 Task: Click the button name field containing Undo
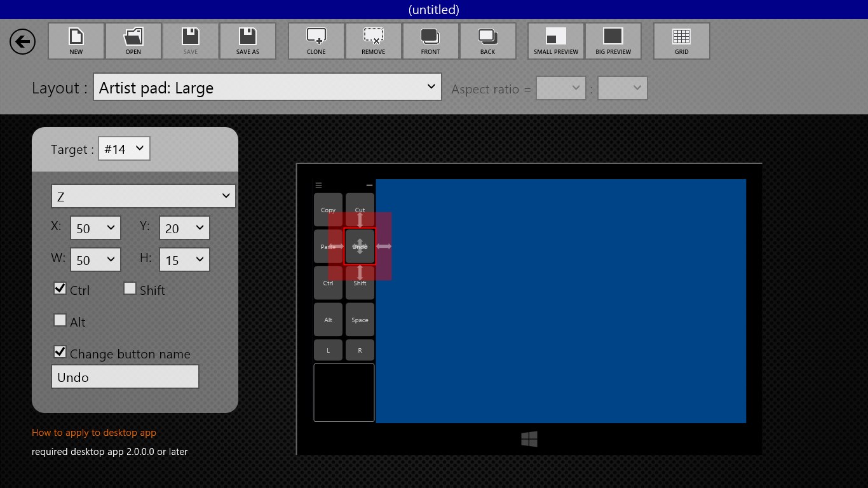[125, 377]
